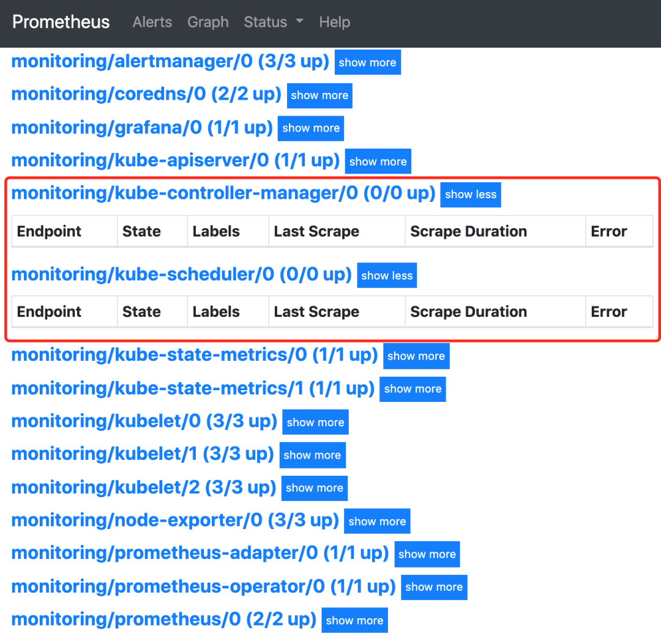Show more for monitoring/alertmanager/0

[x=368, y=62]
